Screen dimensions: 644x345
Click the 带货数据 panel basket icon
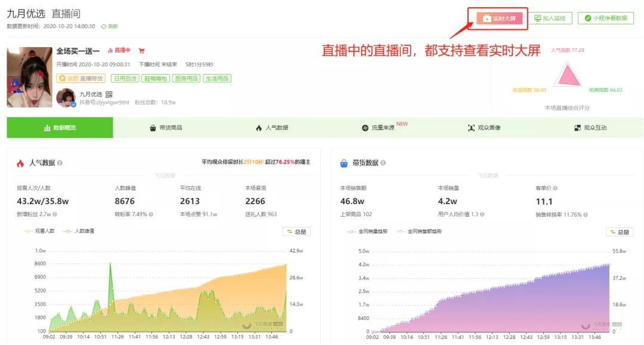point(344,162)
